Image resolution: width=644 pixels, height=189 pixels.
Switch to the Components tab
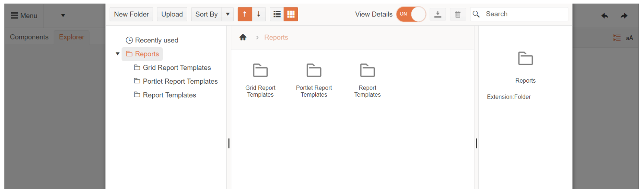click(29, 37)
